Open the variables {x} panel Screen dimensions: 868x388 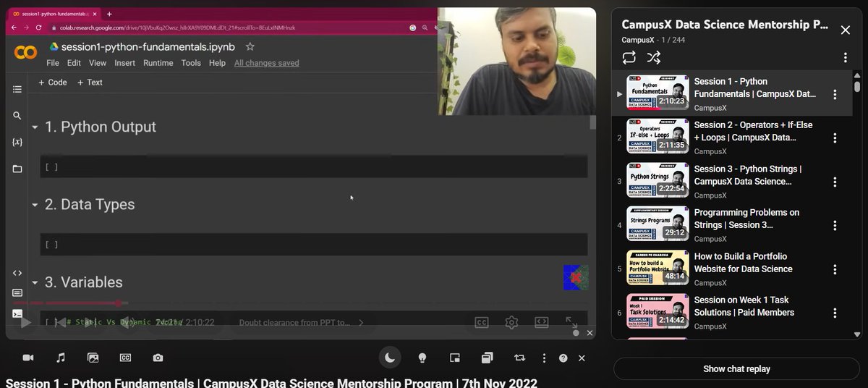(x=17, y=142)
